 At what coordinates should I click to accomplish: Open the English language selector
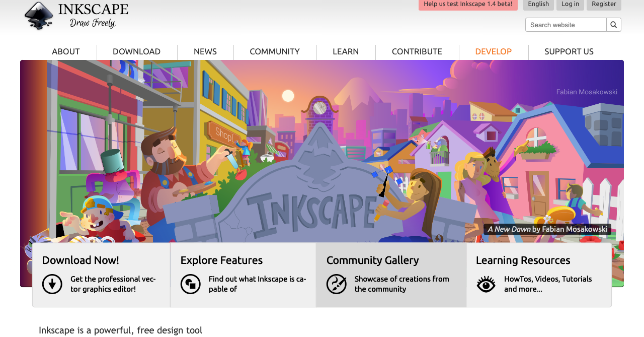538,5
